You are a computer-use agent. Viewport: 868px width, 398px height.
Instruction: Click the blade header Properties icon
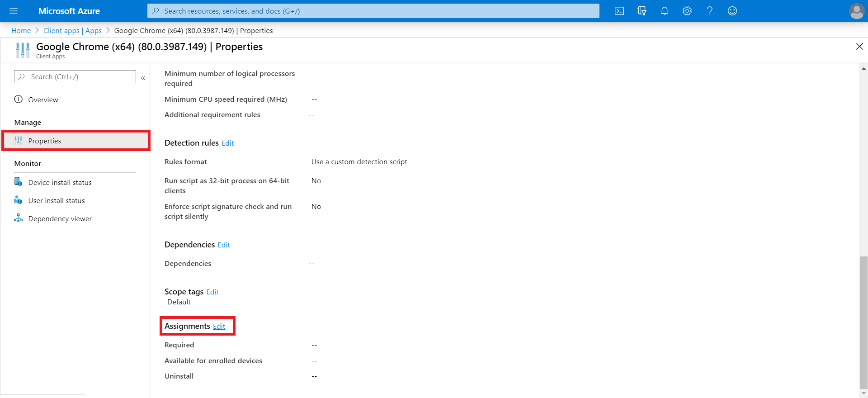(x=23, y=50)
